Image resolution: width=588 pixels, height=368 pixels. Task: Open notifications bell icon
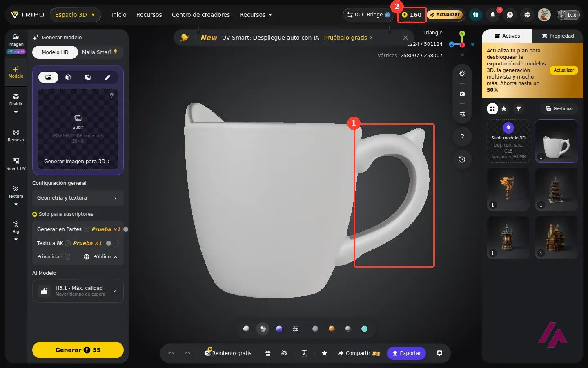tap(493, 15)
